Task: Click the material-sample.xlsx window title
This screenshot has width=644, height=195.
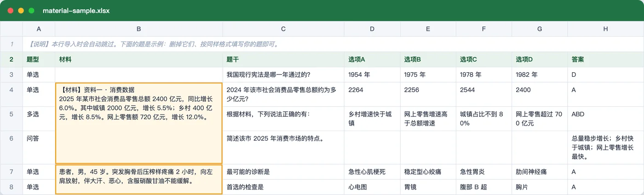Action: (x=76, y=11)
